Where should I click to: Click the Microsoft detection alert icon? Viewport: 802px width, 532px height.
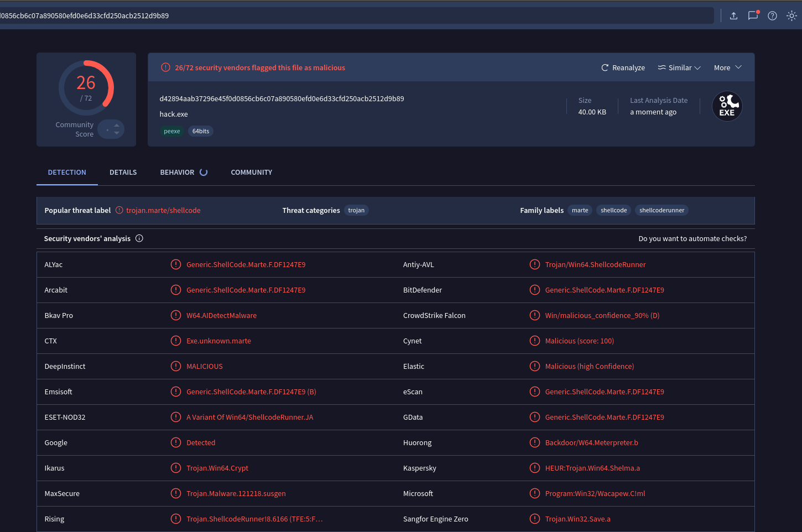[x=535, y=493]
